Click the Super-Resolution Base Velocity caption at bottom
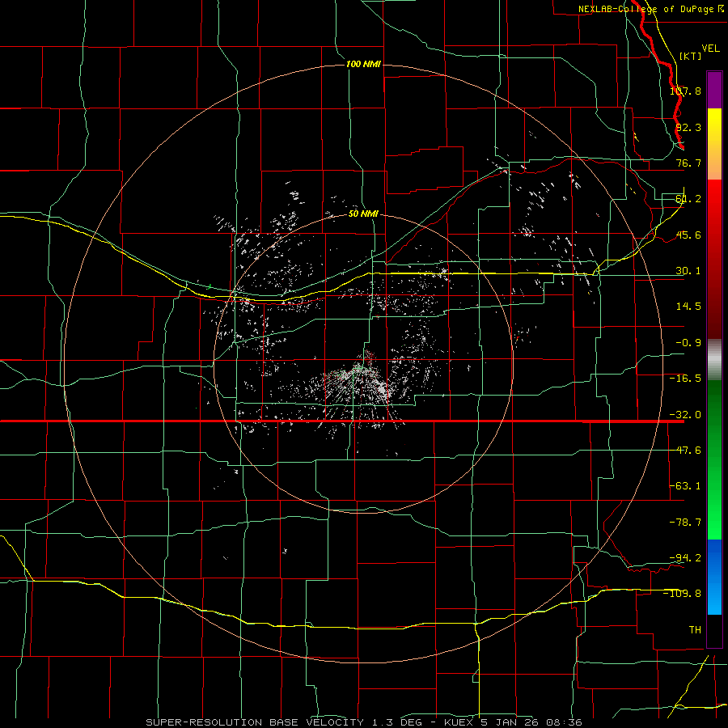The image size is (728, 728). click(364, 722)
